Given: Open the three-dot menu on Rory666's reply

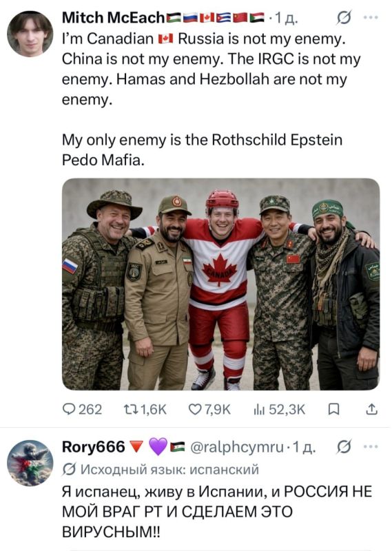Looking at the screenshot, I should click(x=371, y=446).
